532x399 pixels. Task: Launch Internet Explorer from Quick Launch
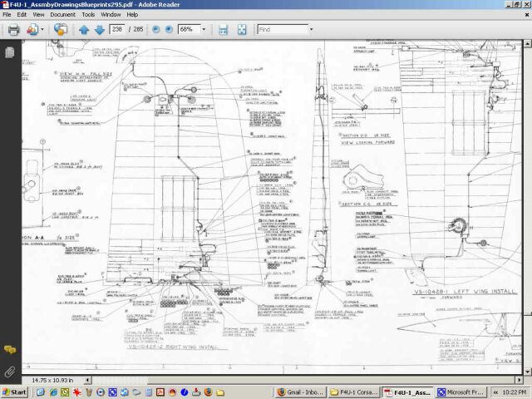point(53,392)
